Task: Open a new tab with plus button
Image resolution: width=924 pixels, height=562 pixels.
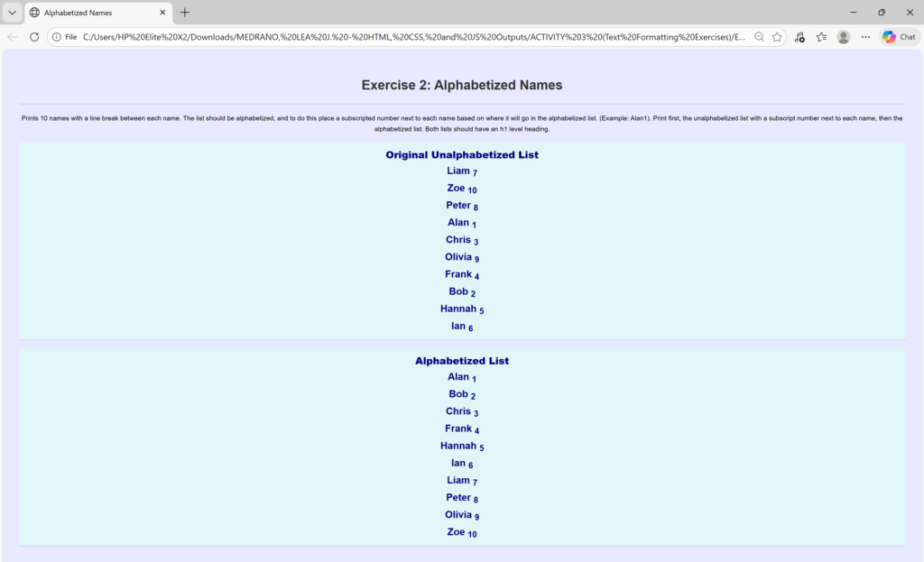Action: click(185, 13)
